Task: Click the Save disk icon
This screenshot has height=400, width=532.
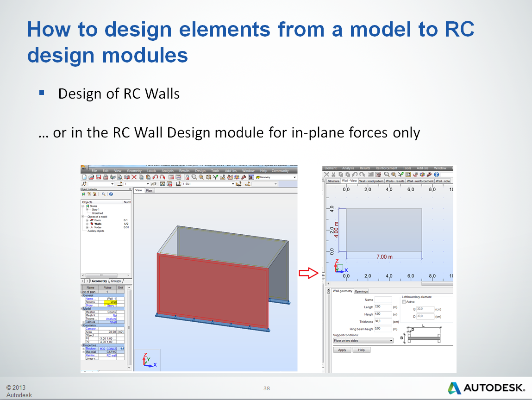Action: point(99,177)
